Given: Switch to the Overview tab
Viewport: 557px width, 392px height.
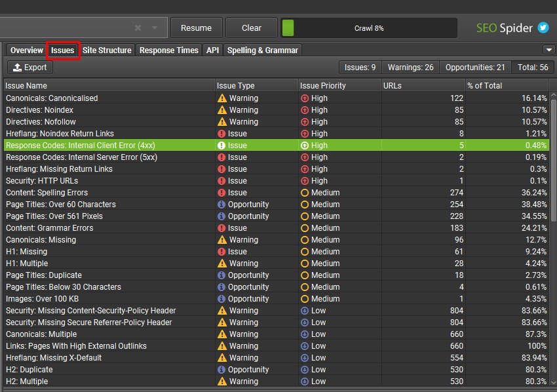Looking at the screenshot, I should (x=27, y=50).
